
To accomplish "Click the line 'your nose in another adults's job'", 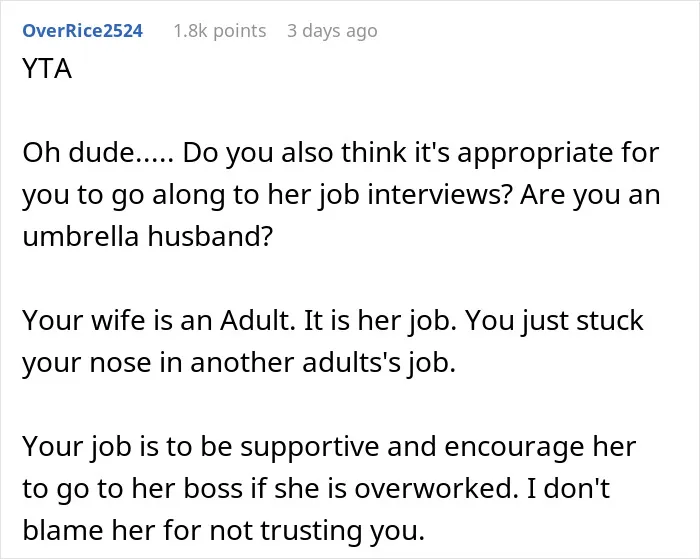I will (x=239, y=363).
